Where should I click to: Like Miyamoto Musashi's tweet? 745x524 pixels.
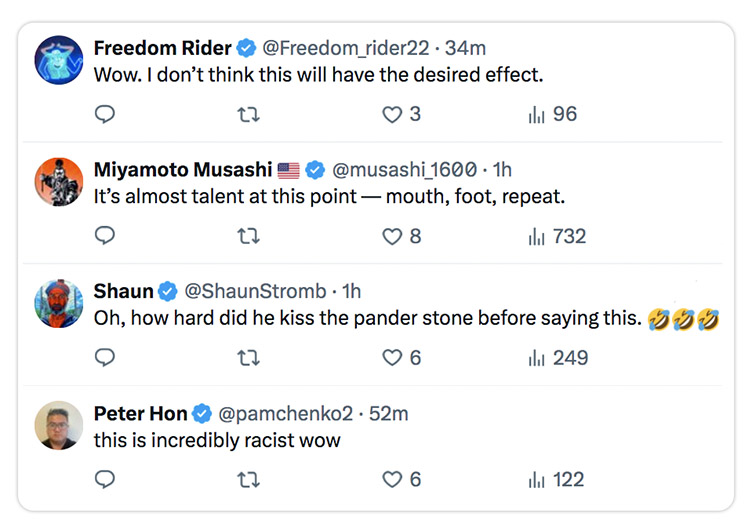(x=393, y=237)
